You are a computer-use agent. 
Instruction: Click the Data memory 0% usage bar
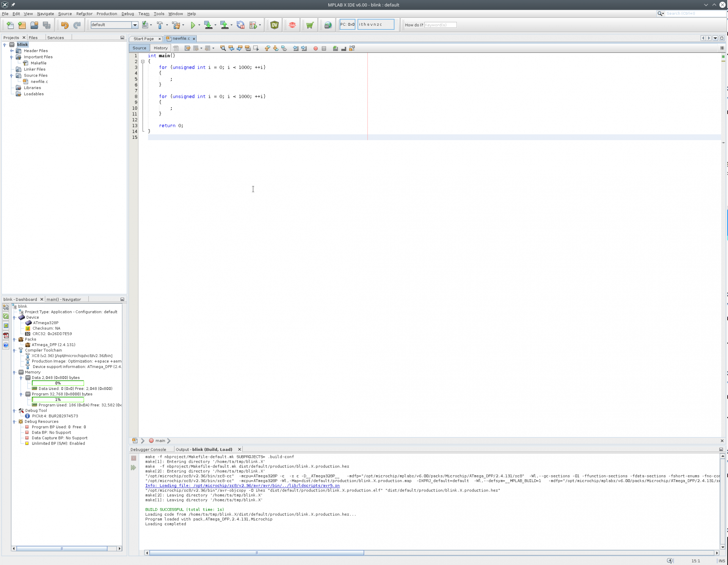click(58, 383)
